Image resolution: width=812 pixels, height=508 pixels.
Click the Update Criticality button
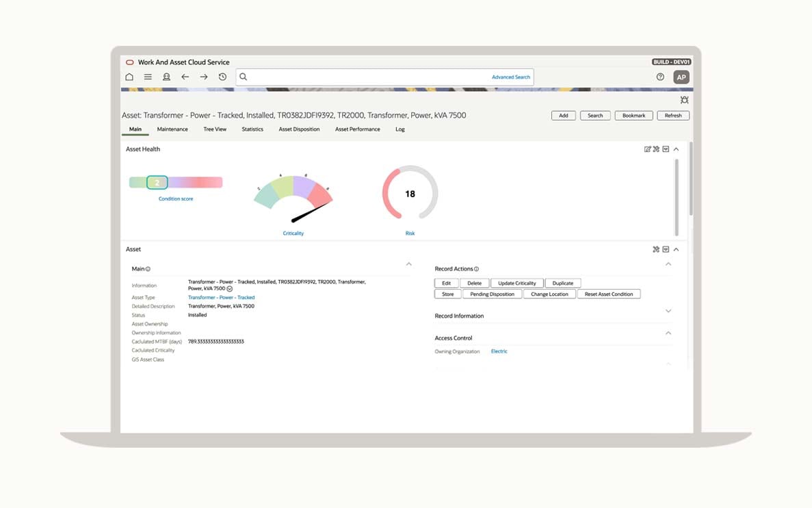(x=516, y=283)
